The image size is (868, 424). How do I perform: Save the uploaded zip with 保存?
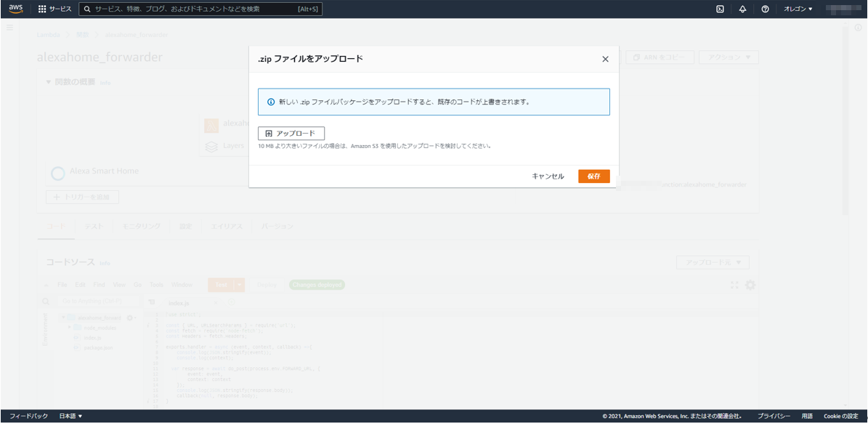pos(593,176)
